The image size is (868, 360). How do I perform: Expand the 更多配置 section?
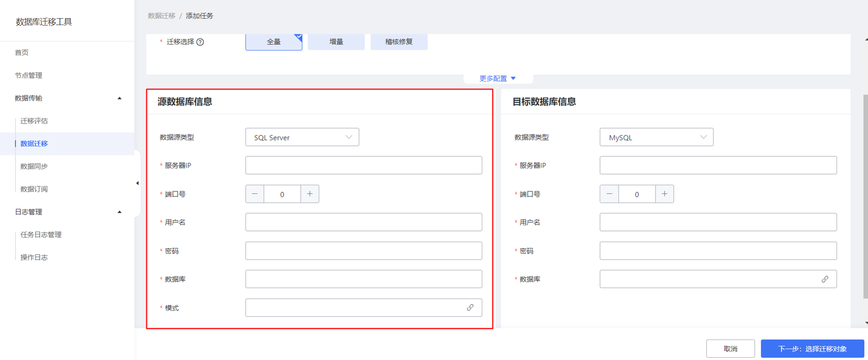coord(497,78)
